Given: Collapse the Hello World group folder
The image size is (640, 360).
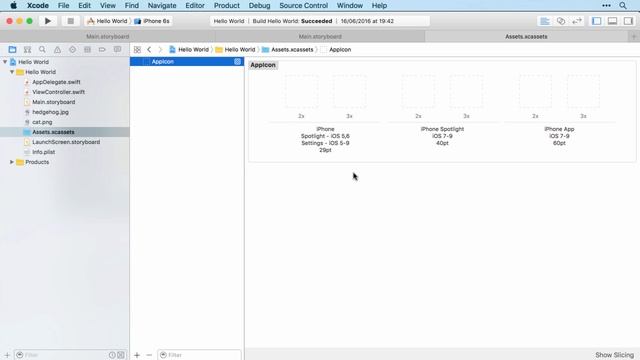Looking at the screenshot, I should 12,72.
